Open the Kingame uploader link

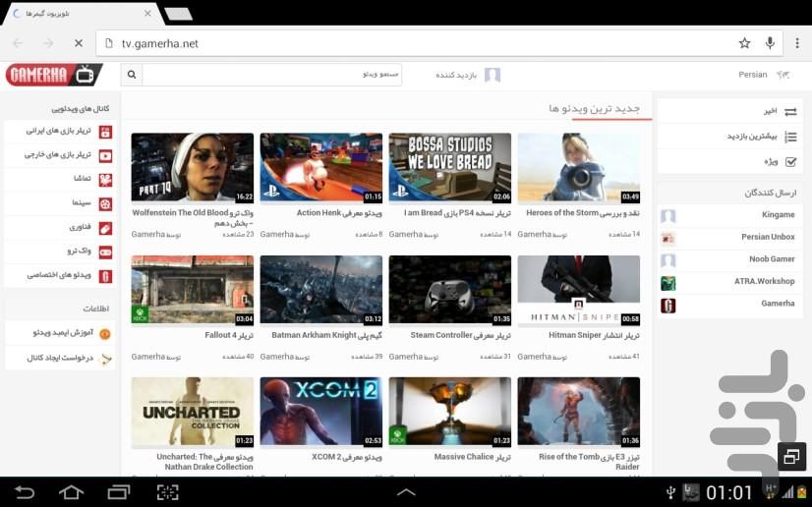pos(777,215)
